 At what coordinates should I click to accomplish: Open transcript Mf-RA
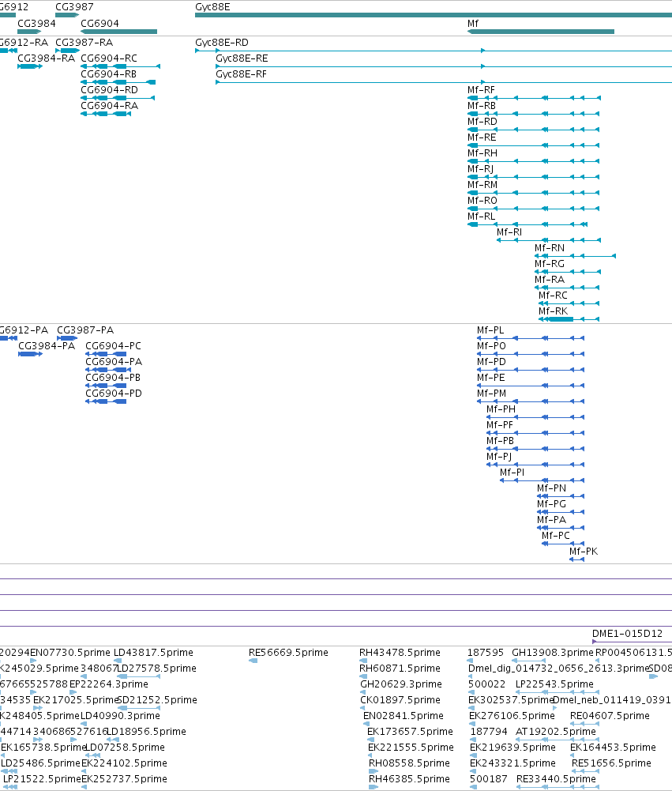pyautogui.click(x=567, y=288)
